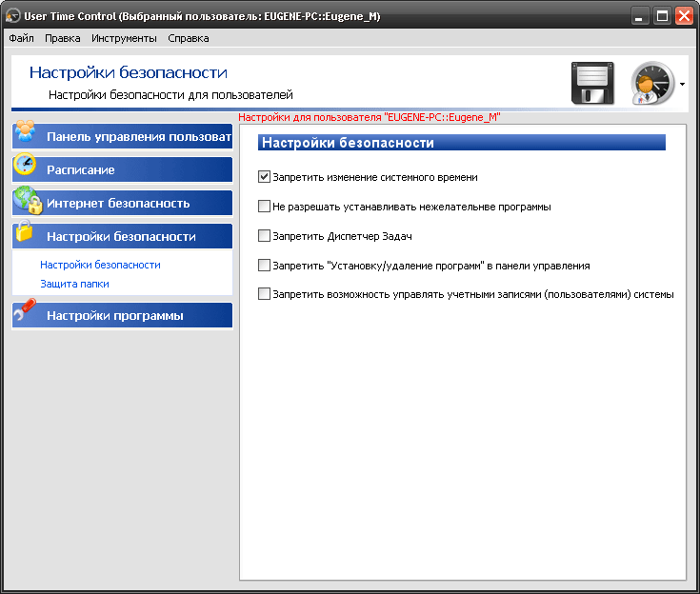
Task: Expand the Настройки программы sidebar section
Action: [122, 315]
